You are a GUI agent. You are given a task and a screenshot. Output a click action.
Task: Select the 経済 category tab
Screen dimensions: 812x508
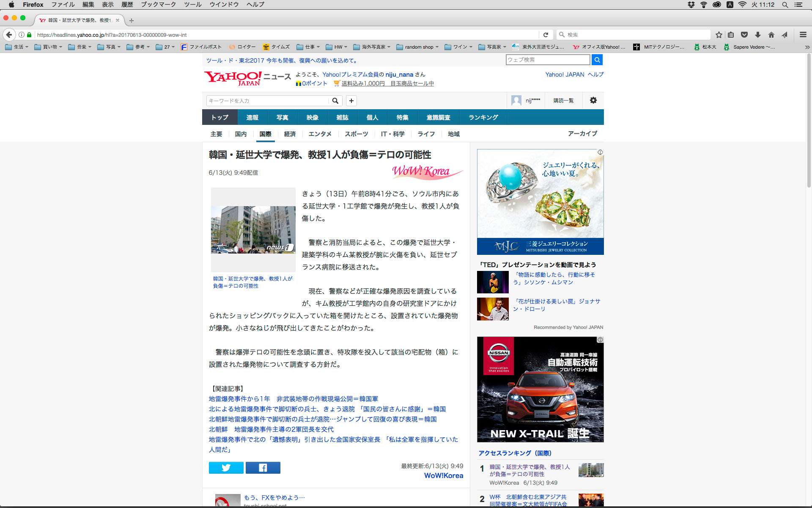pyautogui.click(x=290, y=134)
